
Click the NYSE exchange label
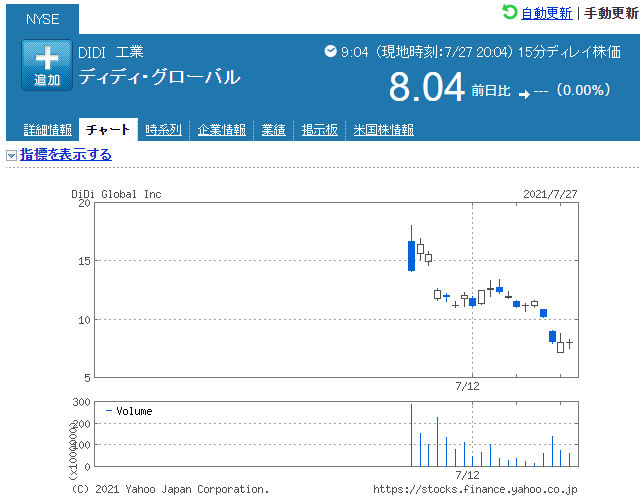coord(43,19)
